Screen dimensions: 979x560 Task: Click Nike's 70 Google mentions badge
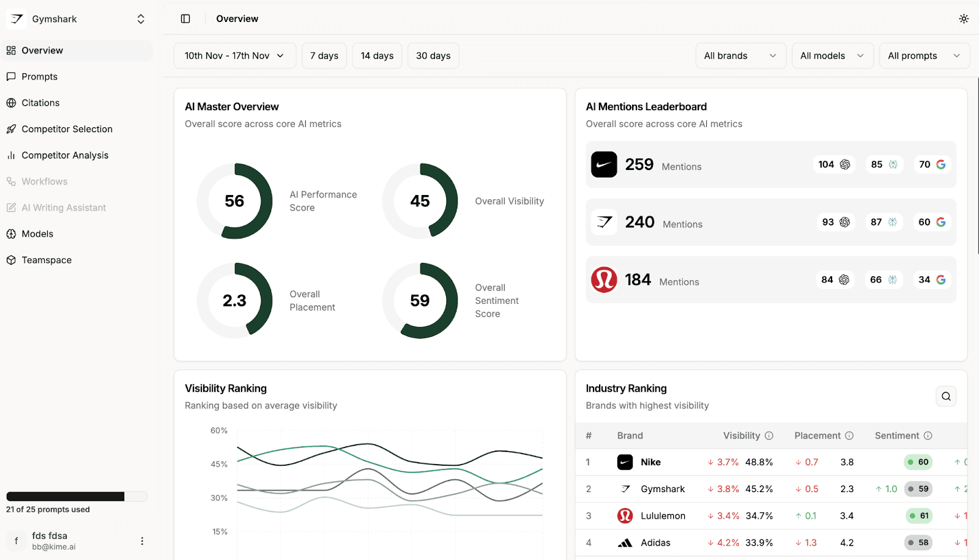click(932, 164)
